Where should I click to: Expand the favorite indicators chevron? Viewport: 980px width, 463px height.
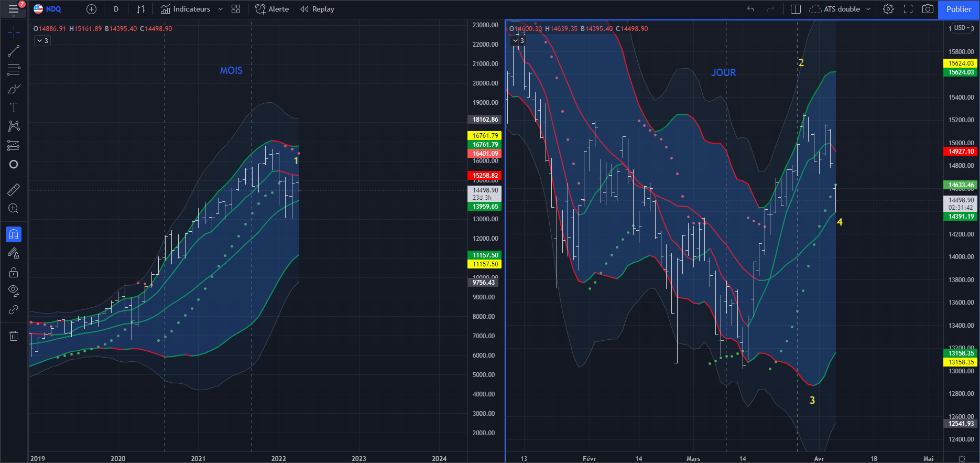[x=221, y=9]
